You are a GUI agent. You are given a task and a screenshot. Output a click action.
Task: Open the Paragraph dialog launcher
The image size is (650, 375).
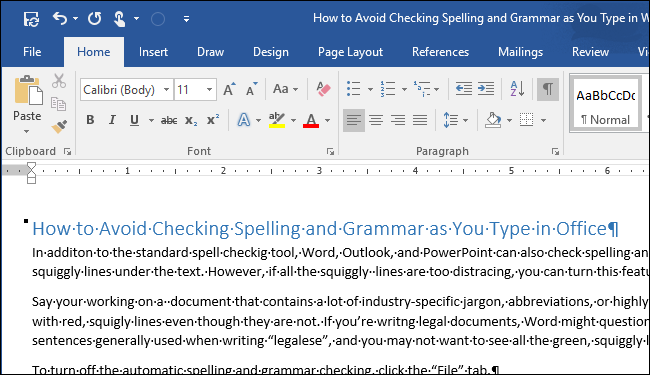[x=555, y=152]
